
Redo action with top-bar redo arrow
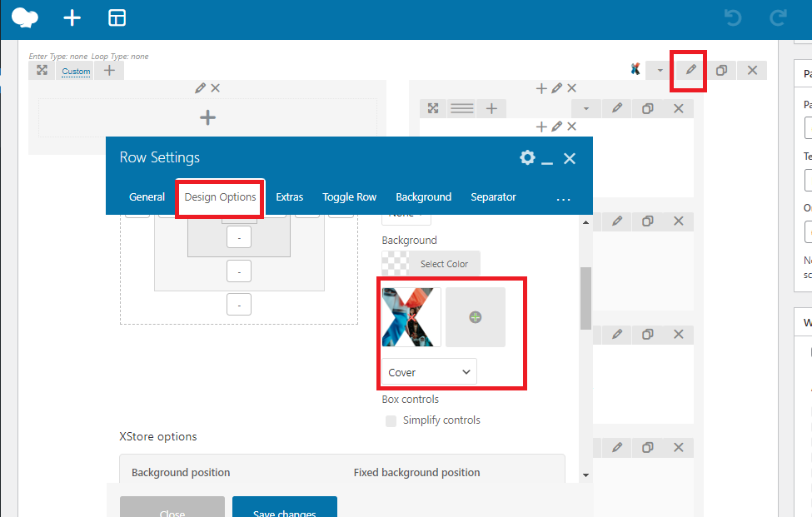778,18
